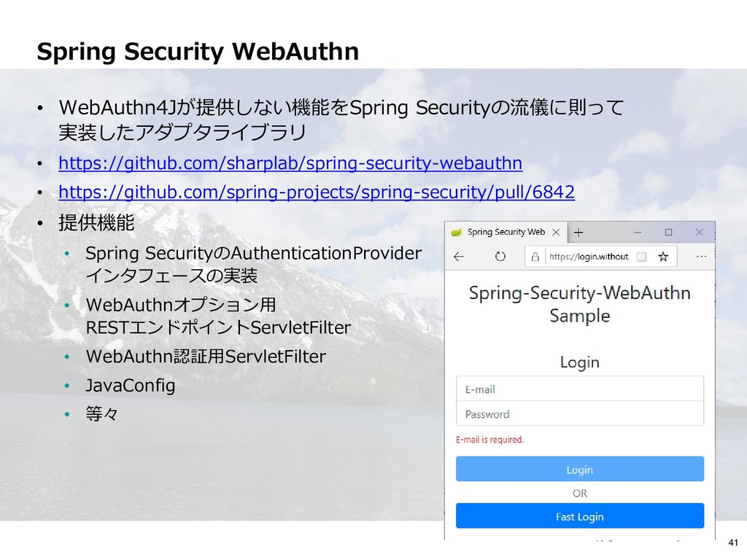Open a new tab with plus icon
Screen dimensions: 747x560
coord(578,233)
